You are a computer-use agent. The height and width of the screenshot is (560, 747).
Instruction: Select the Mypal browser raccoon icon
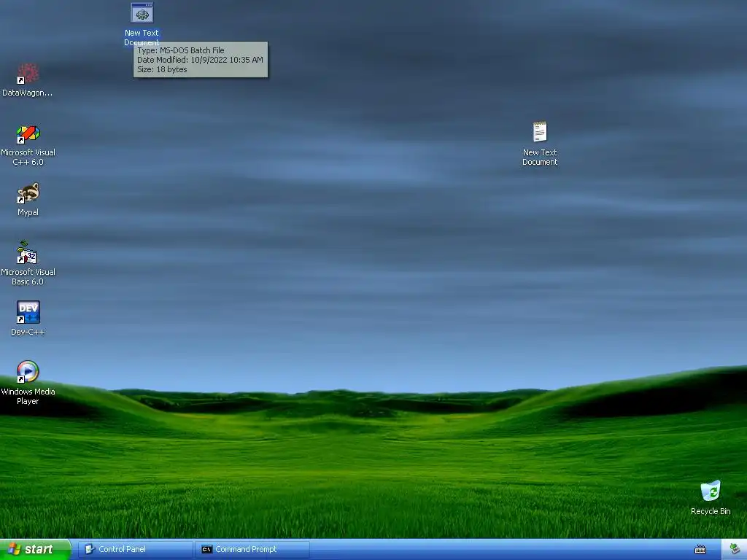28,193
